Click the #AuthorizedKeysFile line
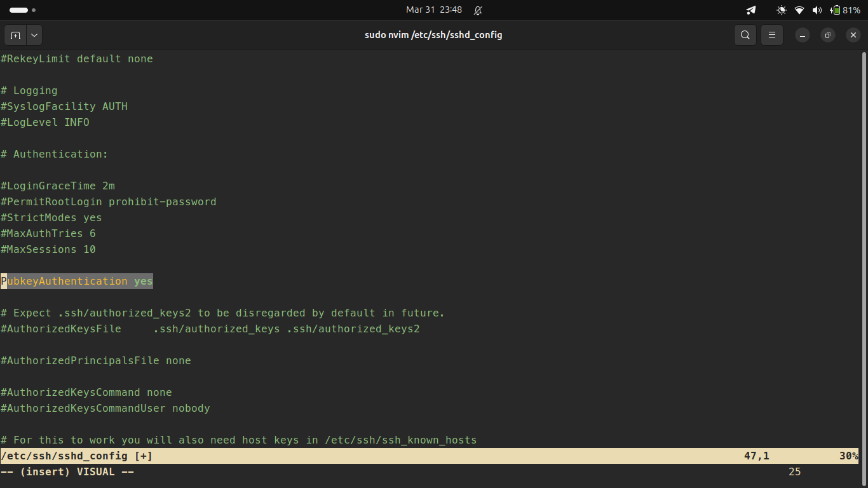Screen dimensions: 868x488 [210, 329]
